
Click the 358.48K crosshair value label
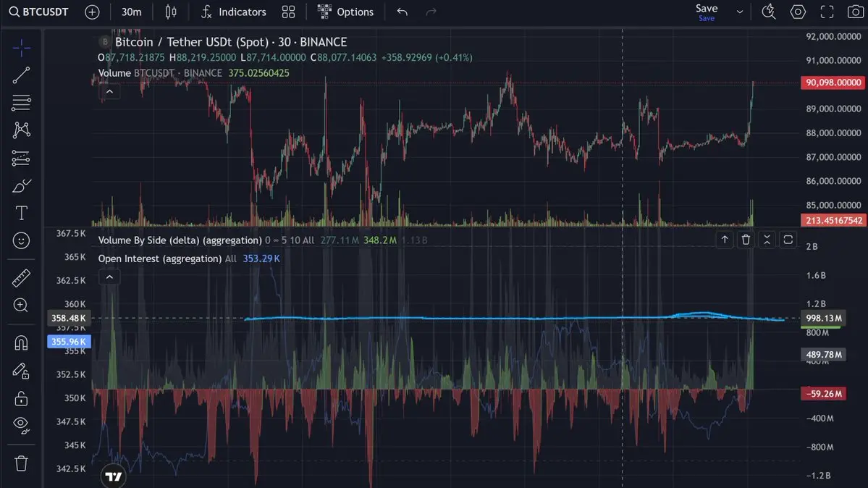click(69, 318)
